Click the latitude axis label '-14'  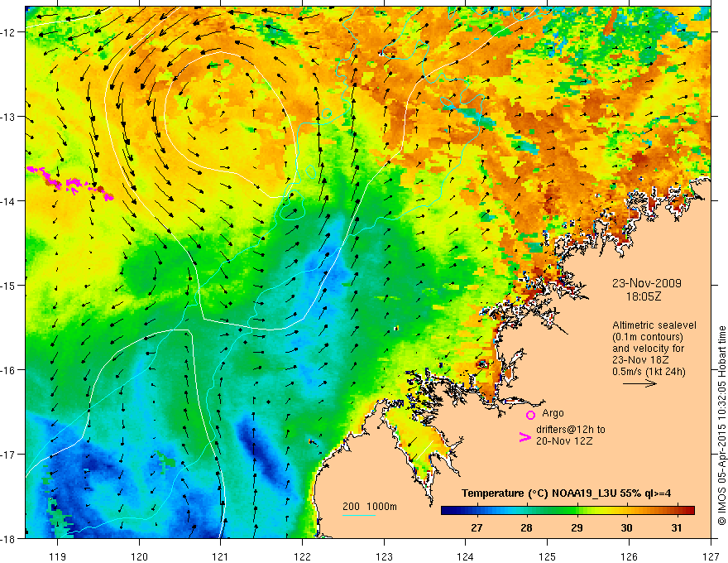tap(9, 201)
